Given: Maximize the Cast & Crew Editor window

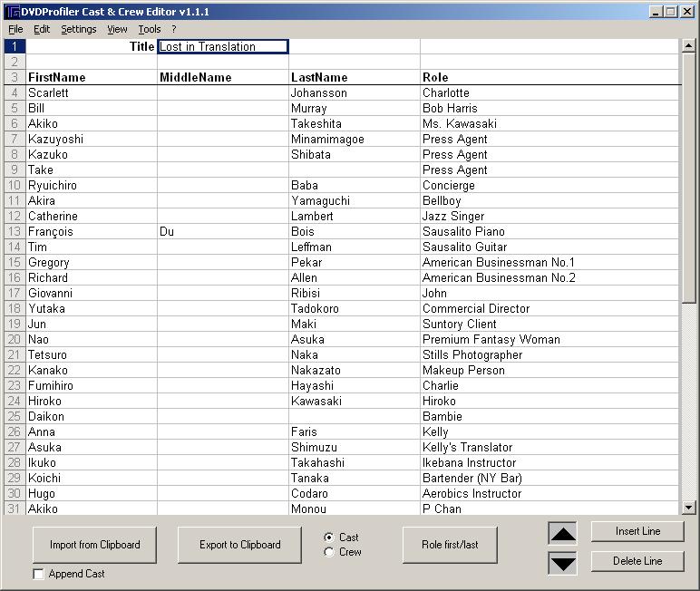Looking at the screenshot, I should point(671,12).
